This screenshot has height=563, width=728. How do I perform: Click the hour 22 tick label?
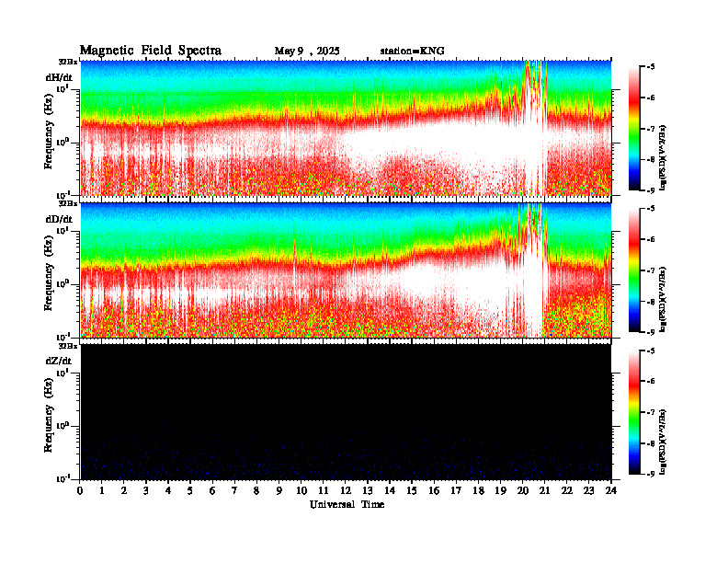(567, 490)
